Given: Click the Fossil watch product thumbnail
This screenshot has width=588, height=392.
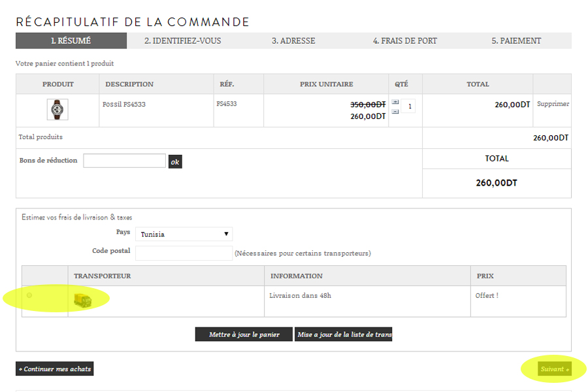Looking at the screenshot, I should pyautogui.click(x=57, y=109).
